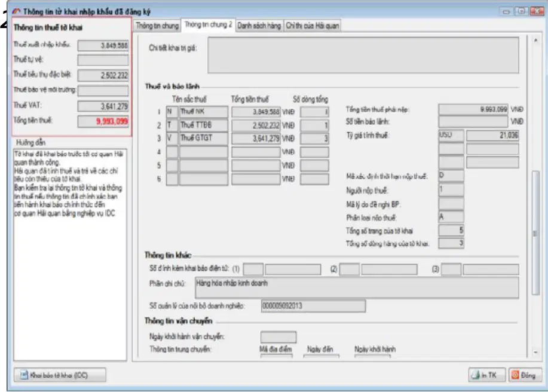548x392 pixels.
Task: Click the printer icon on In TK button
Action: click(x=476, y=375)
